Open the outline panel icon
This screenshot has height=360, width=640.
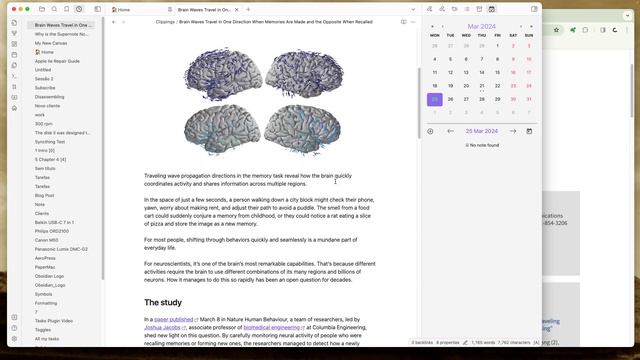[467, 9]
